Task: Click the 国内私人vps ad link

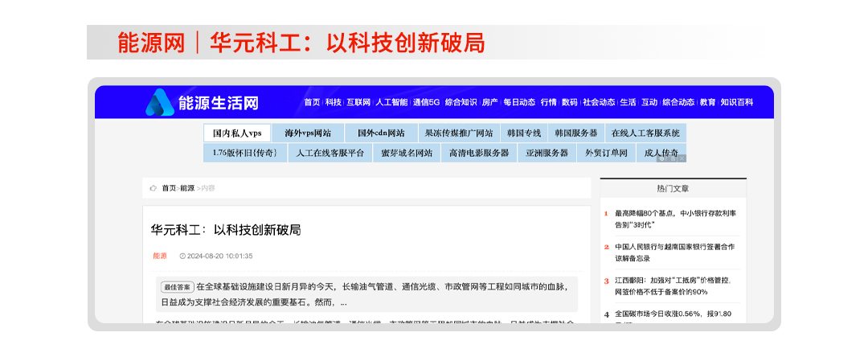Action: [237, 133]
